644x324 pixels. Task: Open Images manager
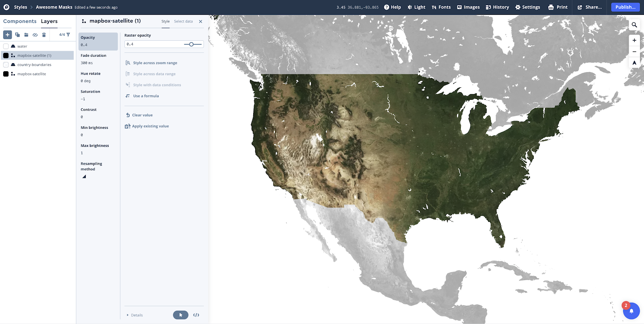click(468, 7)
